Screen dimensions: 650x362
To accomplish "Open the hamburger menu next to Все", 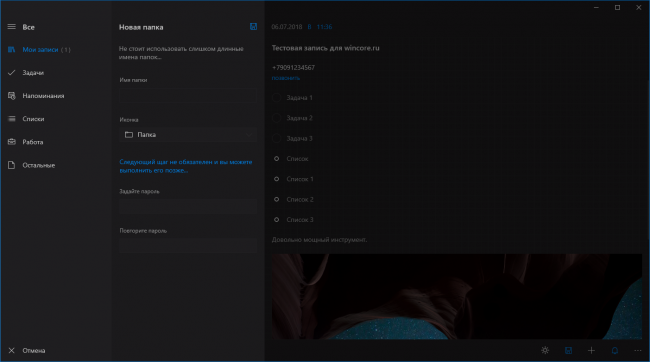I will click(x=12, y=27).
